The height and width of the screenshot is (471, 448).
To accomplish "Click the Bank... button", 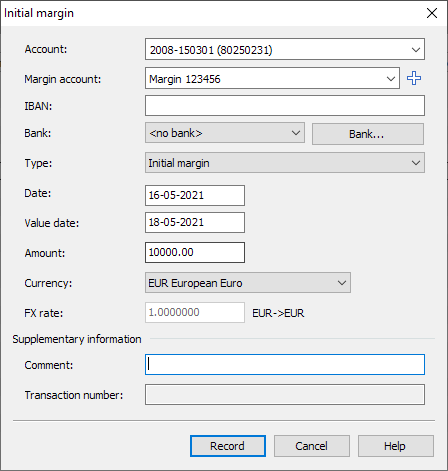I will (x=368, y=134).
